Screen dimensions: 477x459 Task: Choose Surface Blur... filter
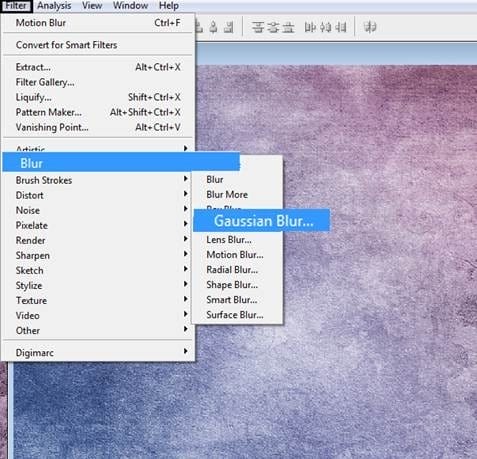pyautogui.click(x=237, y=315)
